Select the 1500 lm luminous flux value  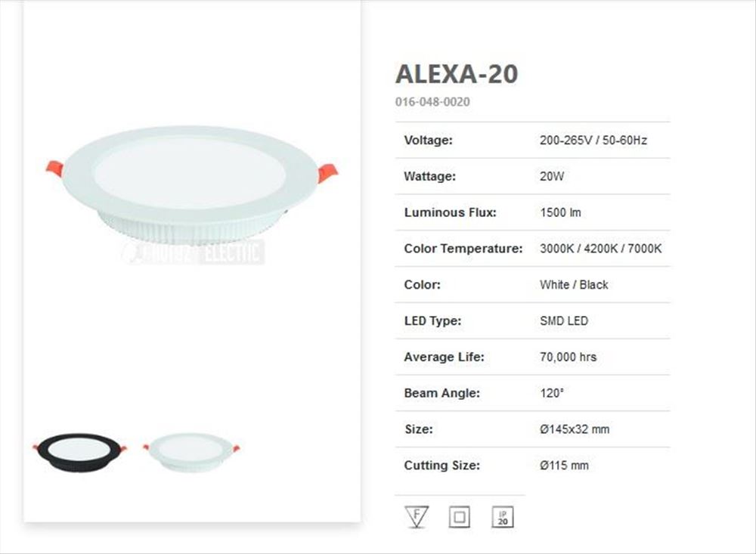click(x=560, y=212)
